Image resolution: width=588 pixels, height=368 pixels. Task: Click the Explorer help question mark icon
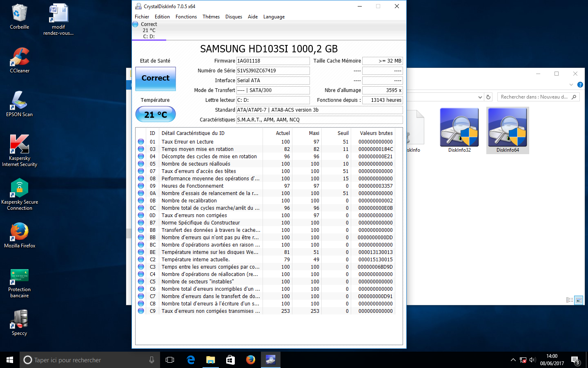580,85
